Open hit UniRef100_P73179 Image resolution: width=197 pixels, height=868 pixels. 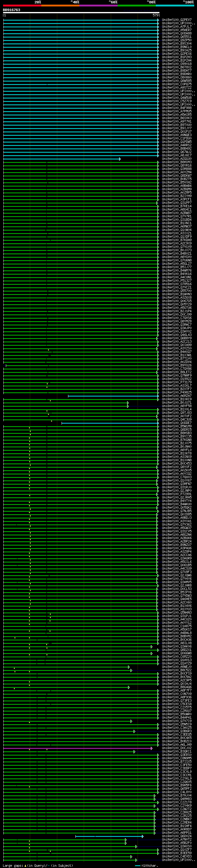click(177, 382)
